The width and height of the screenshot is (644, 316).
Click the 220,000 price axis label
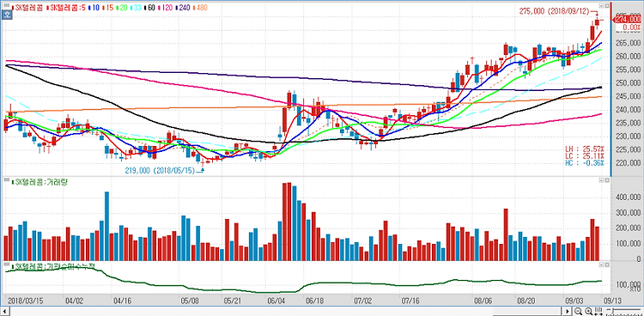point(628,163)
